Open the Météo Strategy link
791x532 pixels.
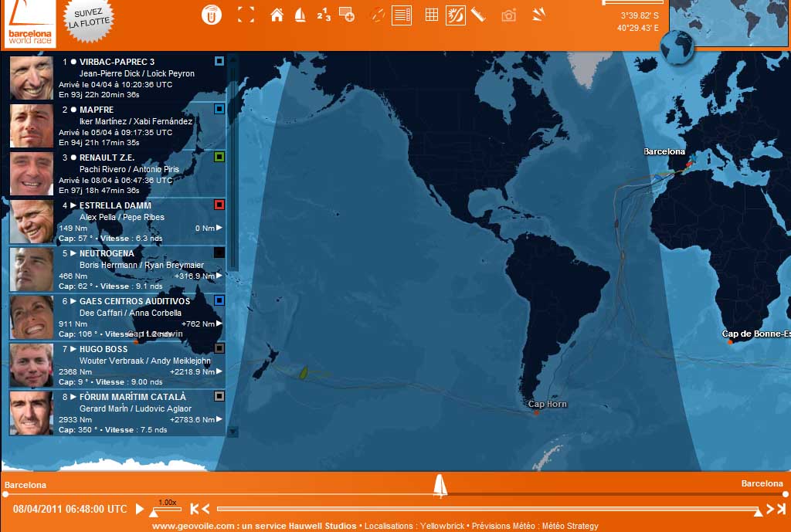pyautogui.click(x=570, y=526)
